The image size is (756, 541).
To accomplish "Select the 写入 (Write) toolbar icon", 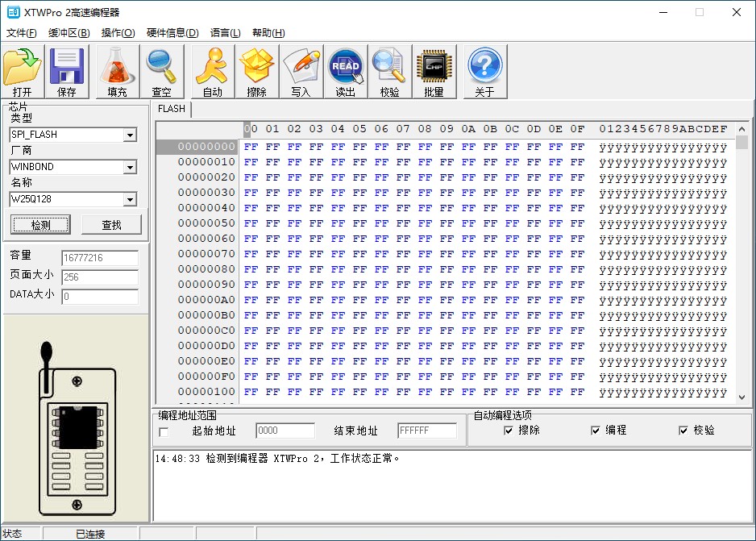I will 301,71.
